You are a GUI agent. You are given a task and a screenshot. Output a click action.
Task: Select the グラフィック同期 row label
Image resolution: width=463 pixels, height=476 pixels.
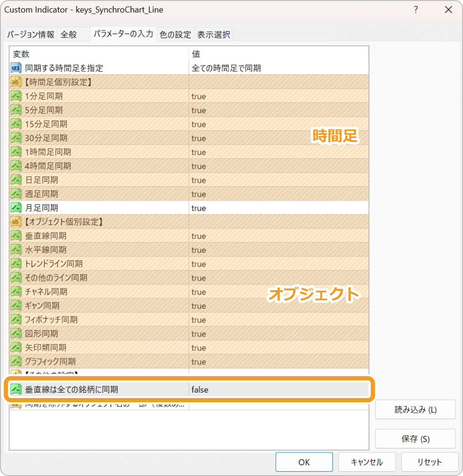pos(50,361)
